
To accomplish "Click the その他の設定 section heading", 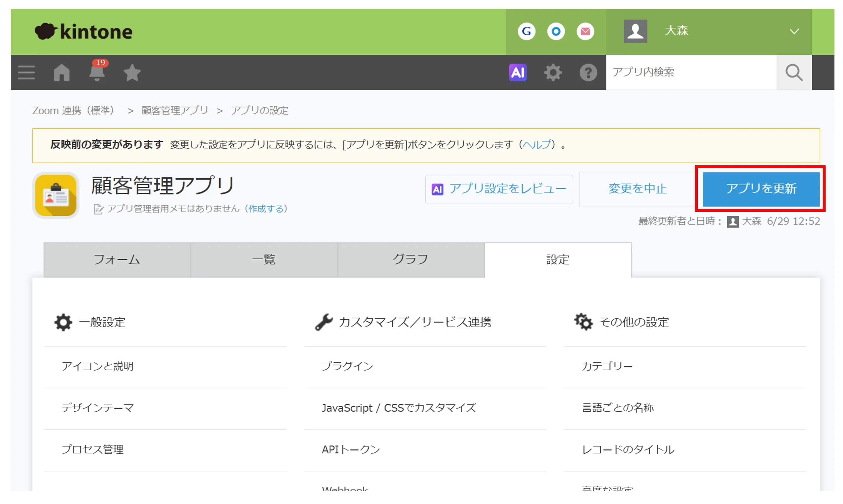I will click(622, 322).
